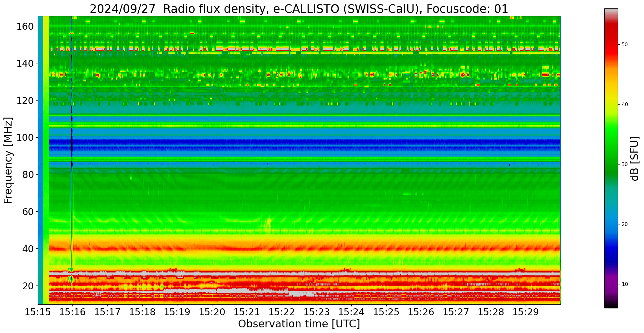Click the 80 frequency tick label

coord(27,175)
